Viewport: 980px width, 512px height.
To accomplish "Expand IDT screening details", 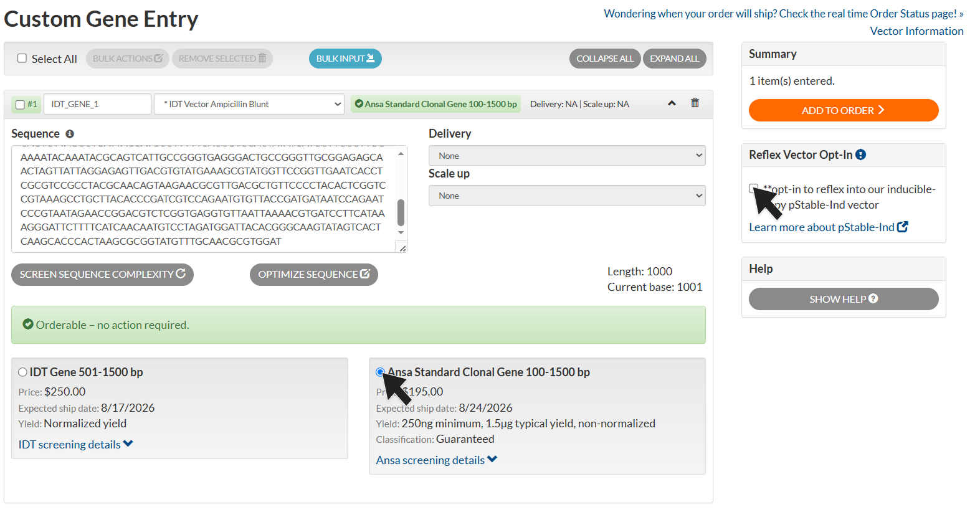I will pyautogui.click(x=75, y=444).
